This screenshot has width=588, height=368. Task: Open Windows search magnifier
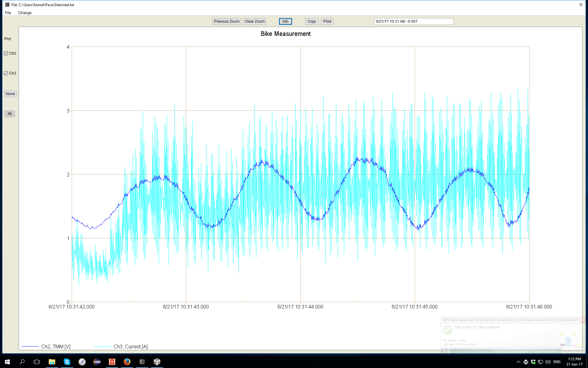(x=22, y=362)
